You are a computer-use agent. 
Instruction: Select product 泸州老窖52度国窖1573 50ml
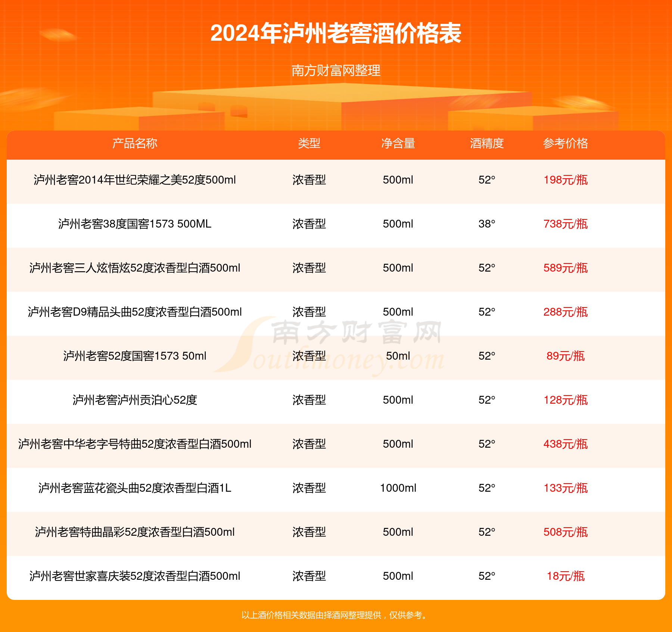tap(135, 356)
